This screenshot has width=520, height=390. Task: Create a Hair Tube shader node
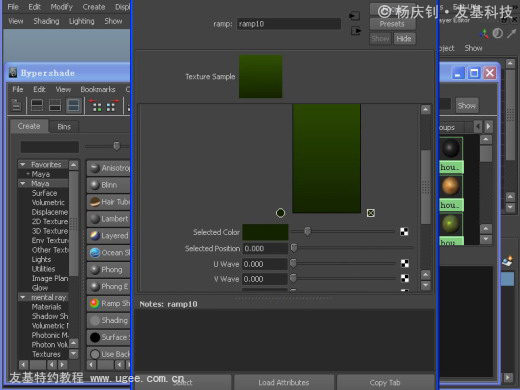click(x=109, y=202)
